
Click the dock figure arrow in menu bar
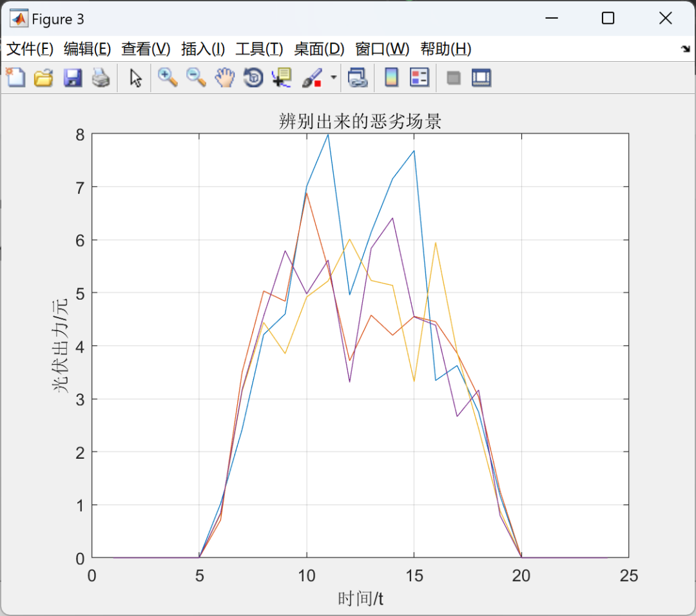point(686,49)
